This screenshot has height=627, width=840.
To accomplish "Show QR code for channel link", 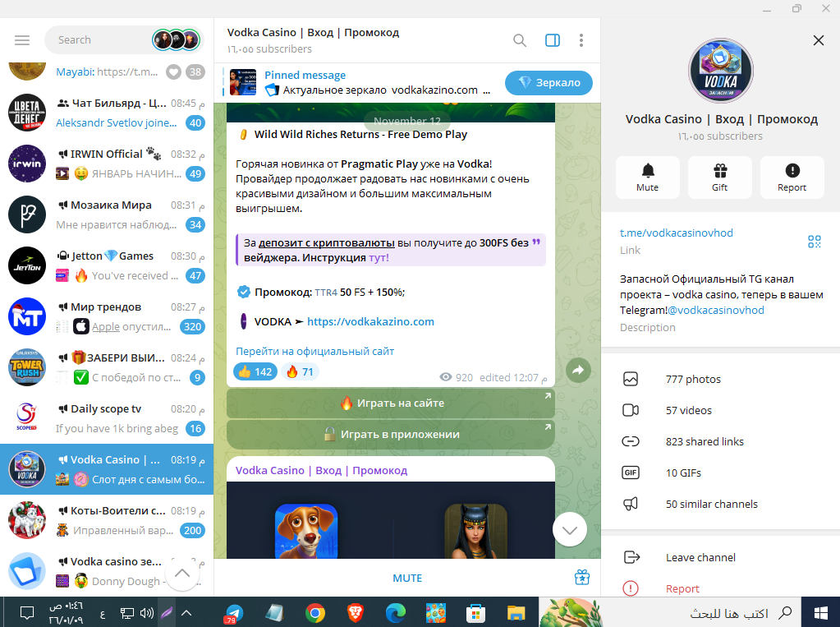I will (x=815, y=242).
